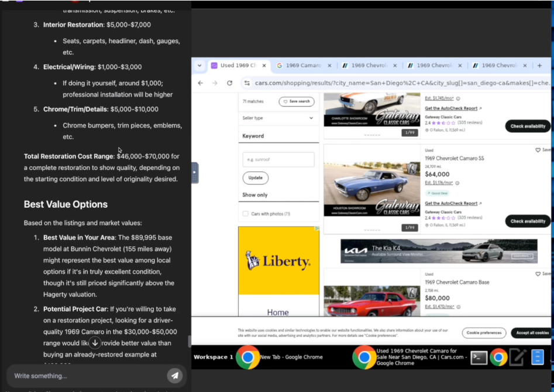Screen dimensions: 554x392
Task: Switch to New Tab - Google Chrome taskbar window
Action: point(279,357)
